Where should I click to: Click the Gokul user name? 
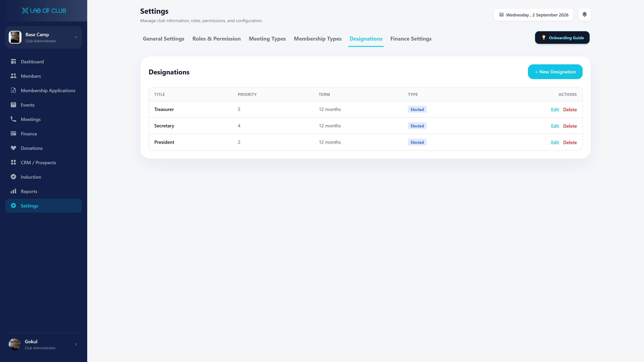coord(31,342)
